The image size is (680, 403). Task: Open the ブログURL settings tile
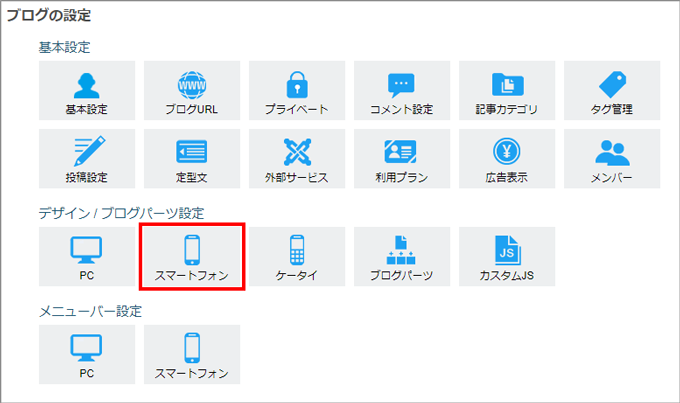192,90
